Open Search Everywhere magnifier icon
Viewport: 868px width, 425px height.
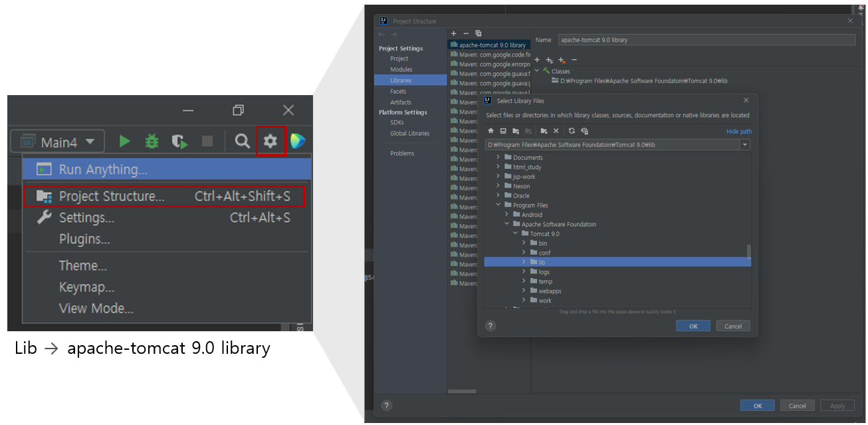pyautogui.click(x=243, y=141)
